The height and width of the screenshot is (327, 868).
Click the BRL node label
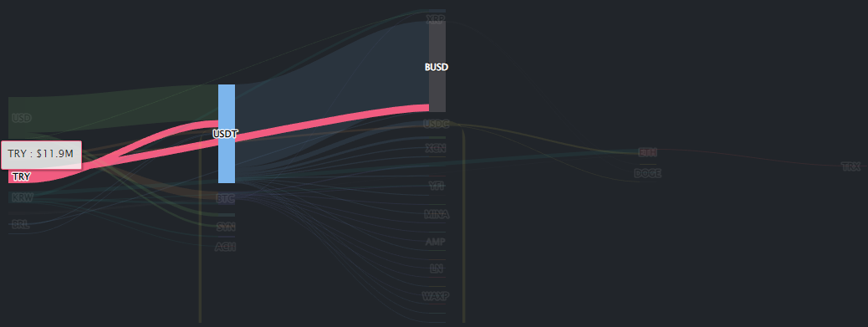pos(20,225)
